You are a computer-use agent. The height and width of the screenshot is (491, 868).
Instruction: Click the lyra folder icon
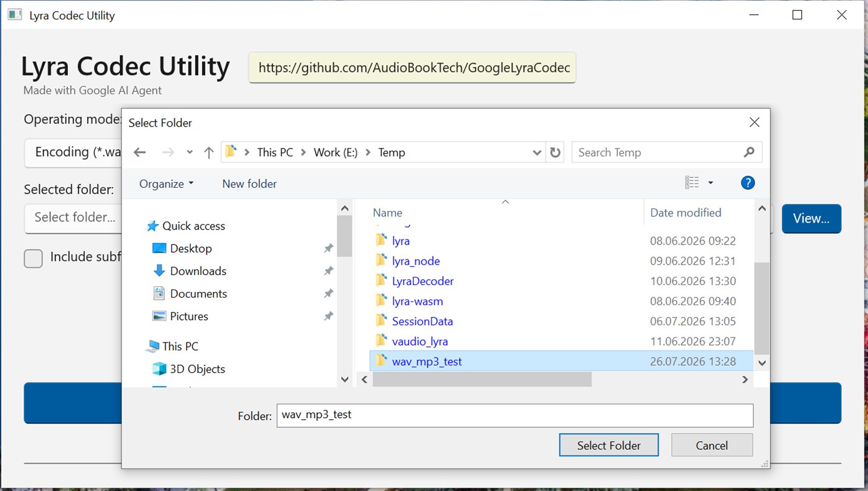(382, 240)
